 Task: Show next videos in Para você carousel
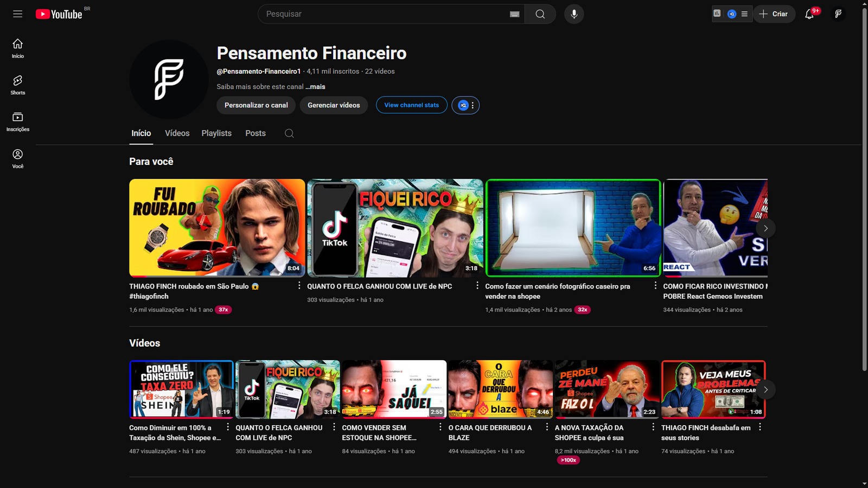point(765,228)
